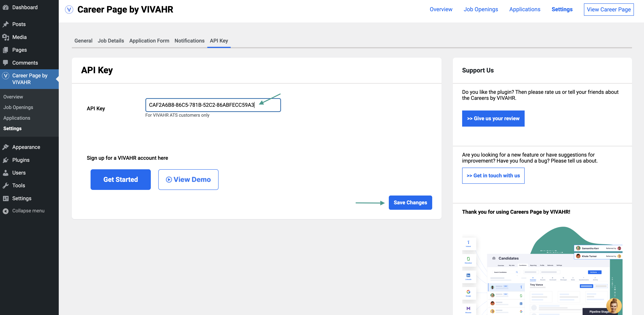The width and height of the screenshot is (644, 315).
Task: Open Settings in top navigation
Action: [562, 10]
